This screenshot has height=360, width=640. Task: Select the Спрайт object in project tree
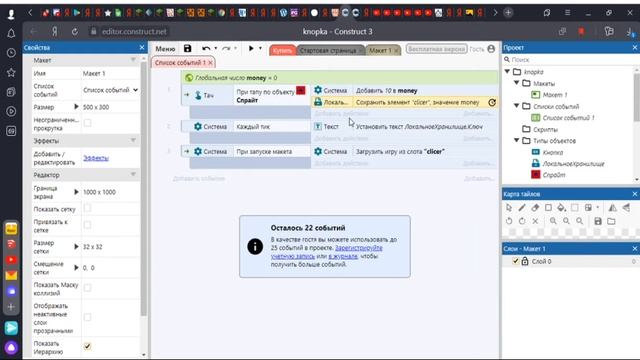[x=554, y=175]
